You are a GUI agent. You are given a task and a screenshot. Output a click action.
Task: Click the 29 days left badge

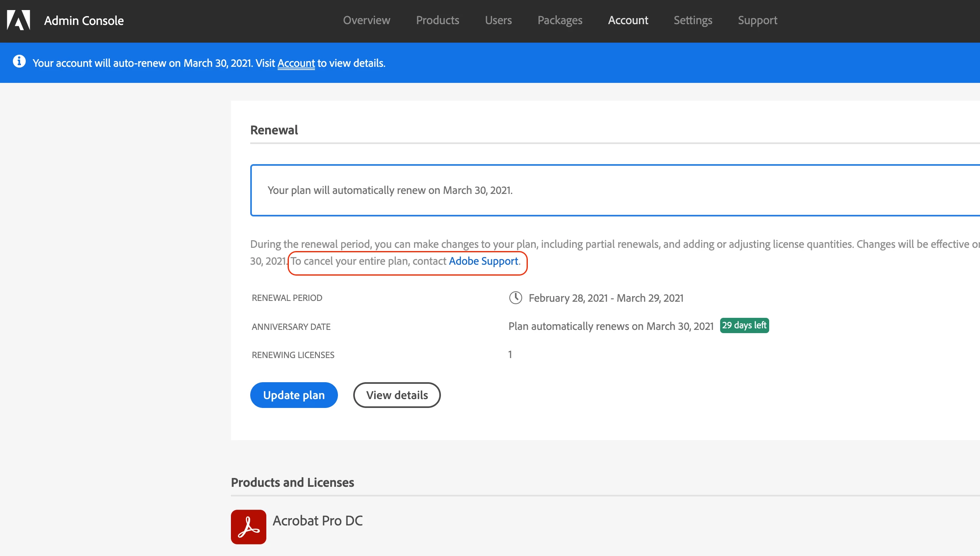point(744,325)
